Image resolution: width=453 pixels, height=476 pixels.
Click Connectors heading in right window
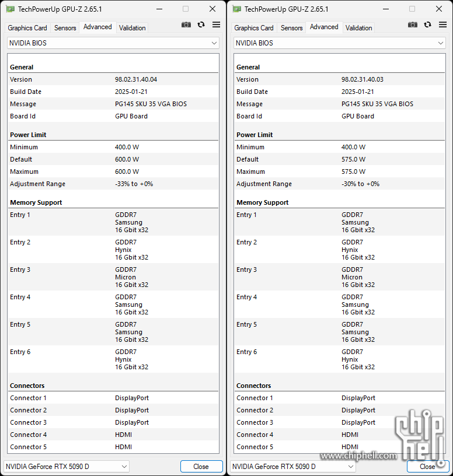click(x=254, y=386)
